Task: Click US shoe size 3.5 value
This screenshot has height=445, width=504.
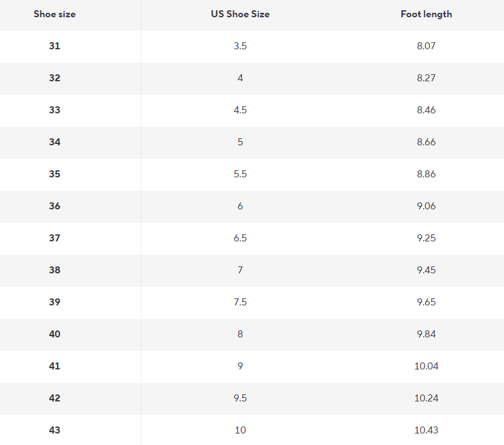Action: tap(240, 46)
